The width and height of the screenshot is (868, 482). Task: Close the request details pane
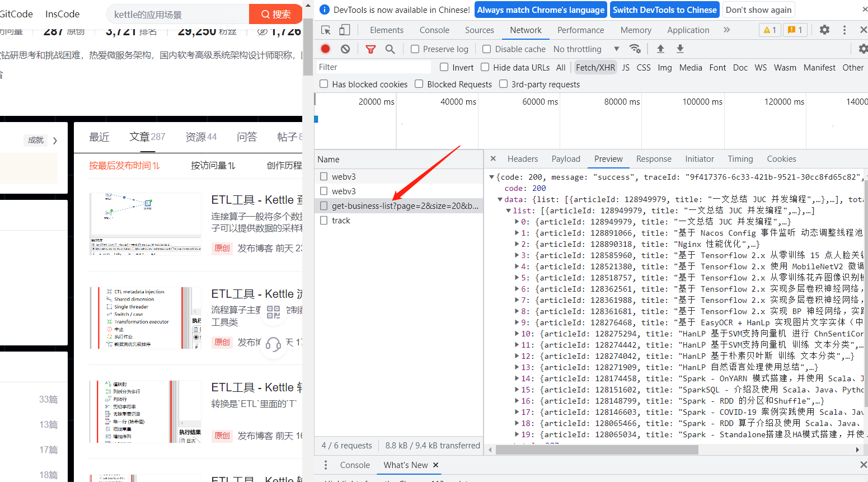click(x=493, y=158)
